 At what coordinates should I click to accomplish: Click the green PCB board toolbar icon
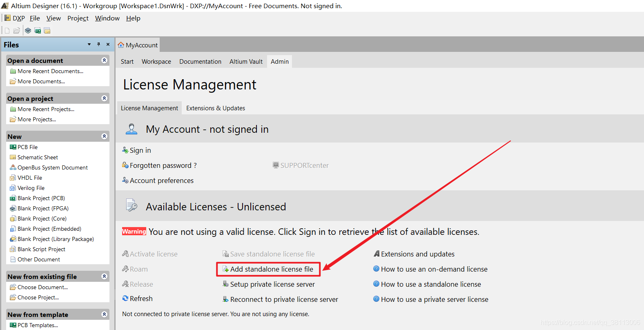[x=38, y=31]
